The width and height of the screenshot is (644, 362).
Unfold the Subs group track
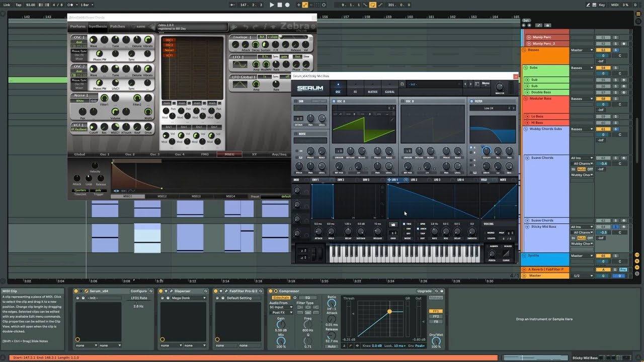tap(525, 68)
